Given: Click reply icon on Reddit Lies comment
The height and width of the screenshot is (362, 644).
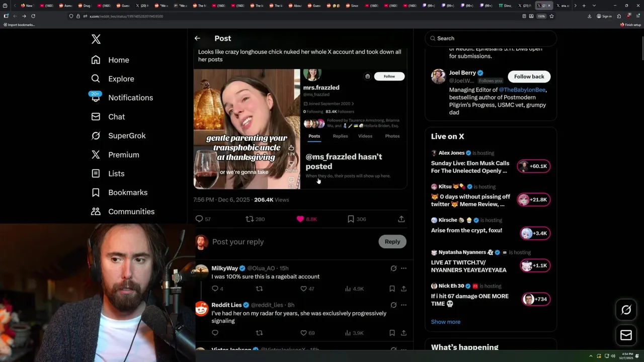Looking at the screenshot, I should pos(215,333).
